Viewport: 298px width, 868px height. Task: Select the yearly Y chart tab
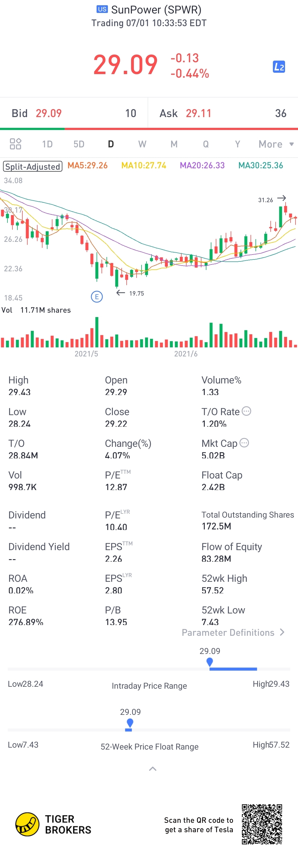click(x=238, y=144)
